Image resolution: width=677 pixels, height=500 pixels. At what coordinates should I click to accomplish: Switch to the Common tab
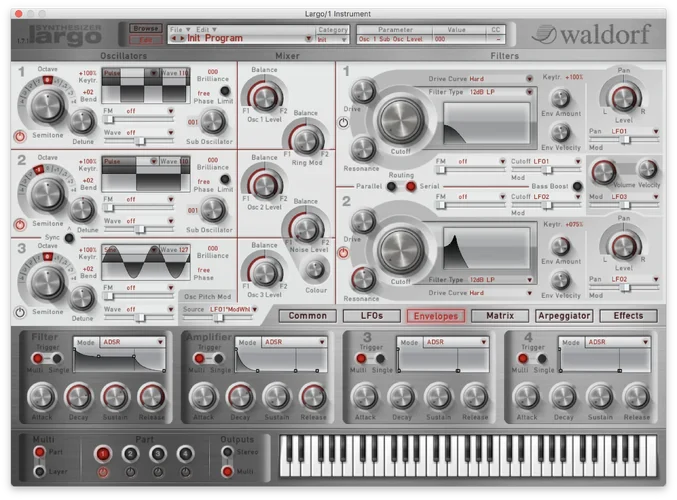click(x=308, y=316)
